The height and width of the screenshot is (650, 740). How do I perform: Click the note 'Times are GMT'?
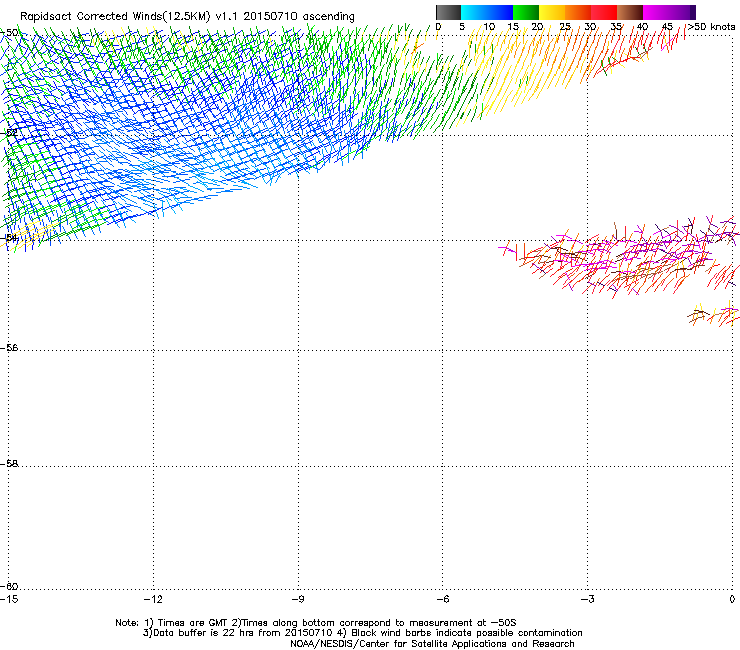click(x=193, y=623)
